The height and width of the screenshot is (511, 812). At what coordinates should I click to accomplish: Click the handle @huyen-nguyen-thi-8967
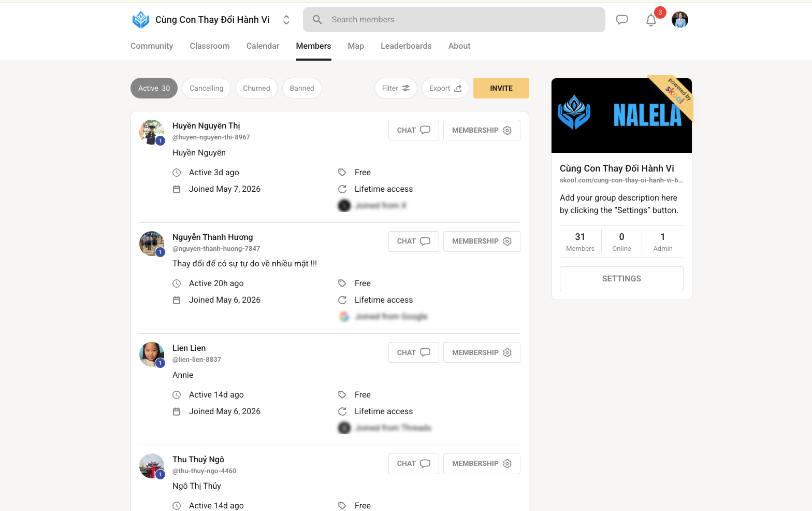coord(211,137)
